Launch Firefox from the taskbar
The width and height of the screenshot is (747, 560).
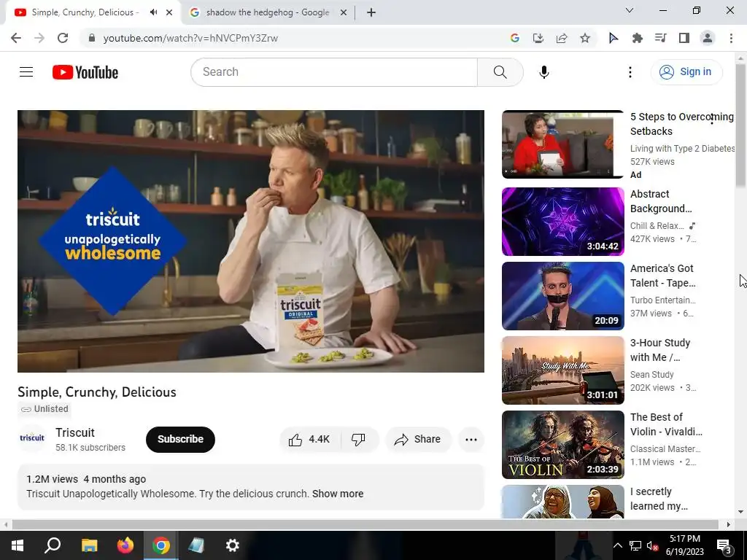click(x=125, y=545)
